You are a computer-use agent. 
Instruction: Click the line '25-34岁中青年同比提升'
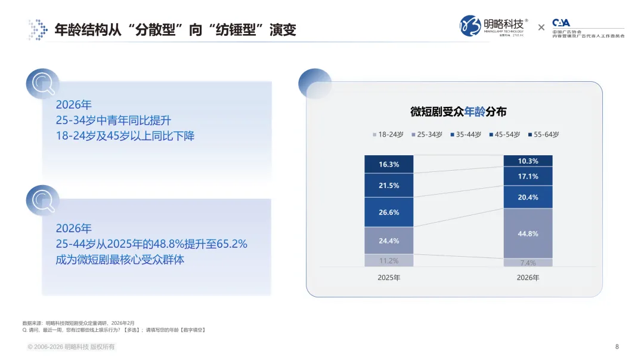click(x=113, y=121)
